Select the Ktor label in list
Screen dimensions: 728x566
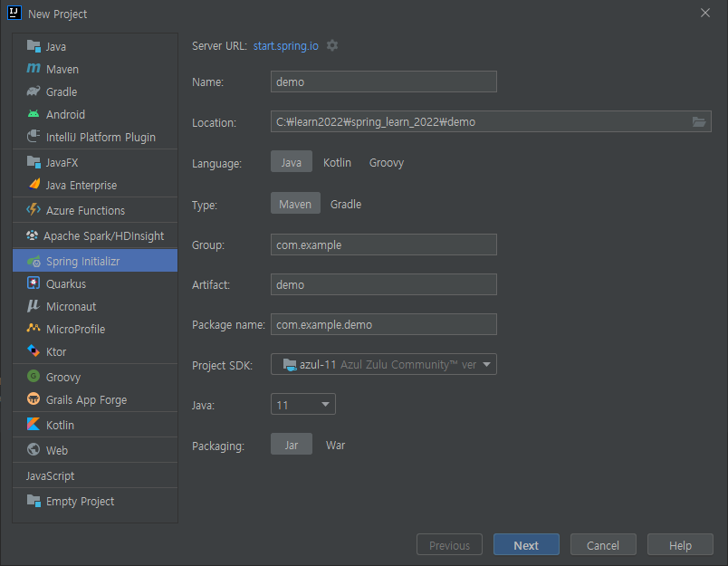tap(56, 352)
